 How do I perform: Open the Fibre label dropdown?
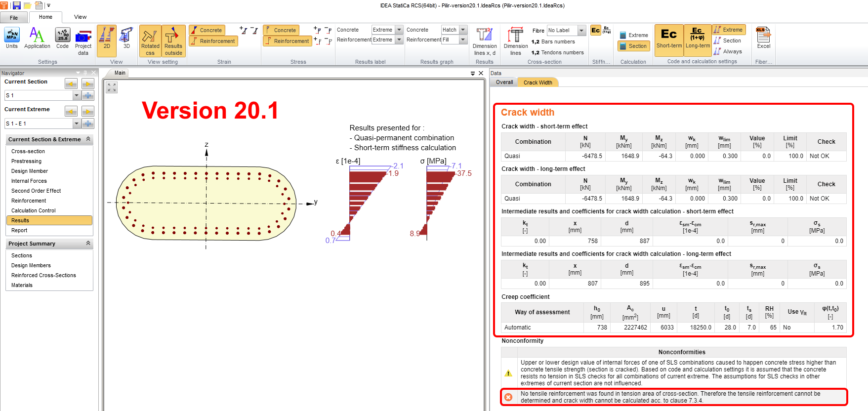(x=581, y=31)
